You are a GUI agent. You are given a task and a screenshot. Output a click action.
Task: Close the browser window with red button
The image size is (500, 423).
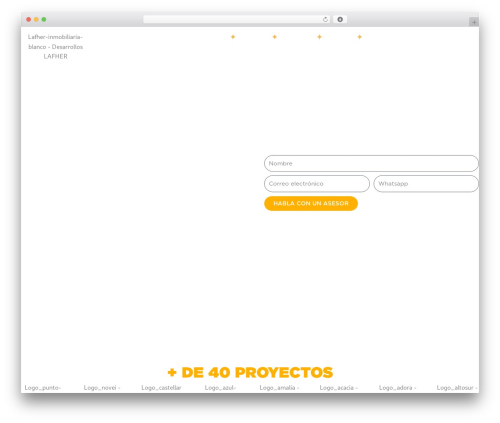coord(29,20)
